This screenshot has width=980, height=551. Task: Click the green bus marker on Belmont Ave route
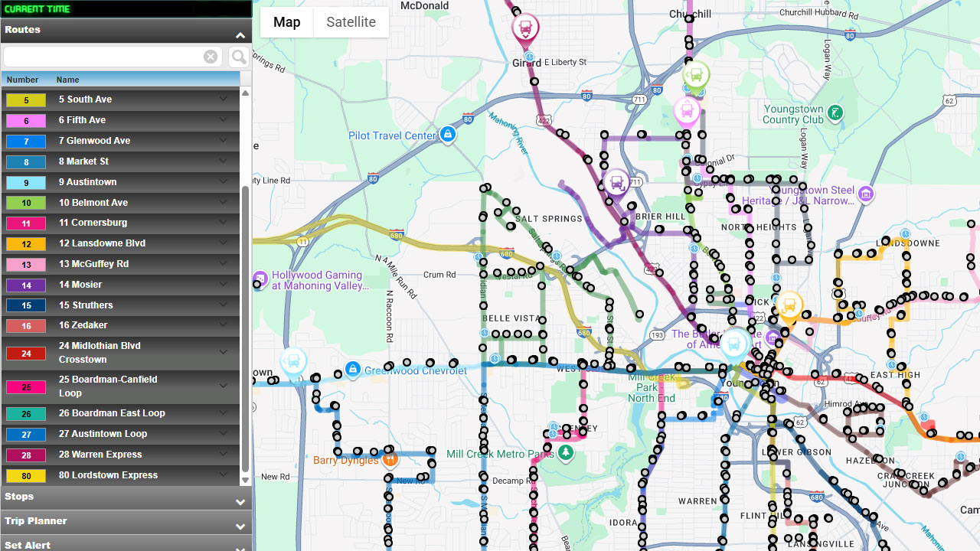coord(696,76)
